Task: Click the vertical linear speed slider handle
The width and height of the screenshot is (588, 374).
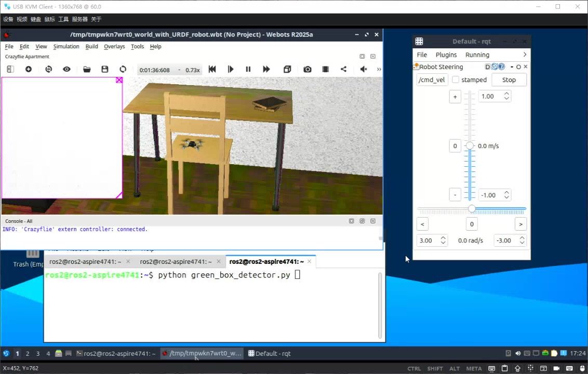Action: pyautogui.click(x=470, y=146)
